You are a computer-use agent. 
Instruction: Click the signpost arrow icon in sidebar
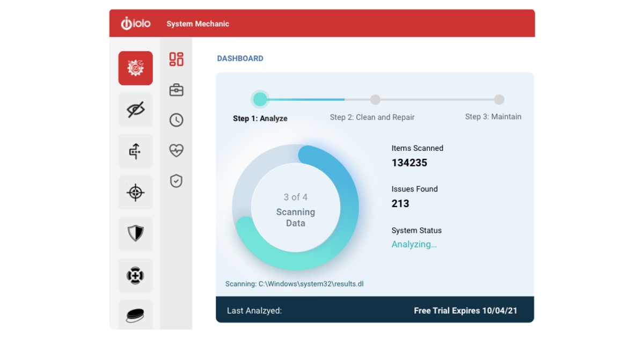135,151
